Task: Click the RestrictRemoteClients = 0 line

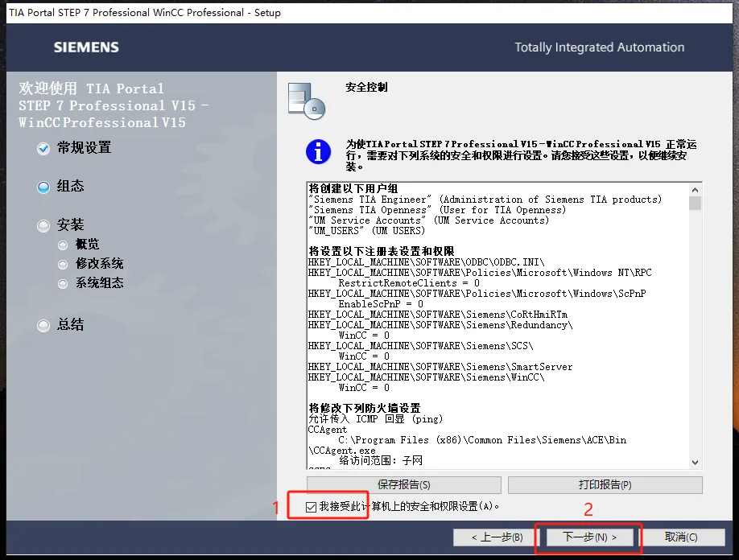Action: coord(409,283)
